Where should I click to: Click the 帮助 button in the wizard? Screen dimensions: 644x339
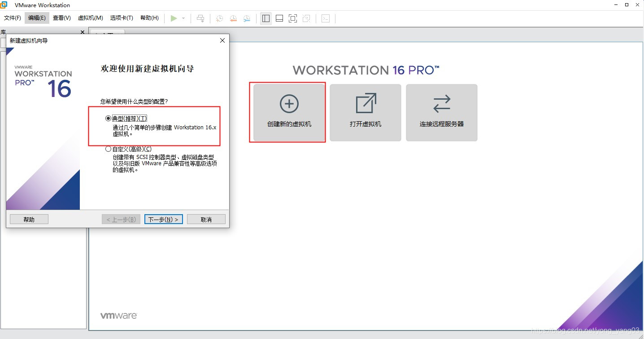(29, 219)
